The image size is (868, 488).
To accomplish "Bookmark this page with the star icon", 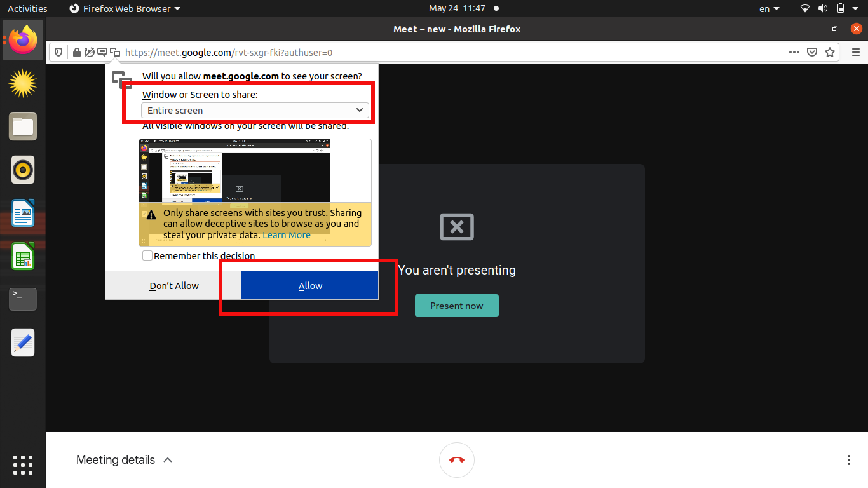I will pyautogui.click(x=830, y=52).
